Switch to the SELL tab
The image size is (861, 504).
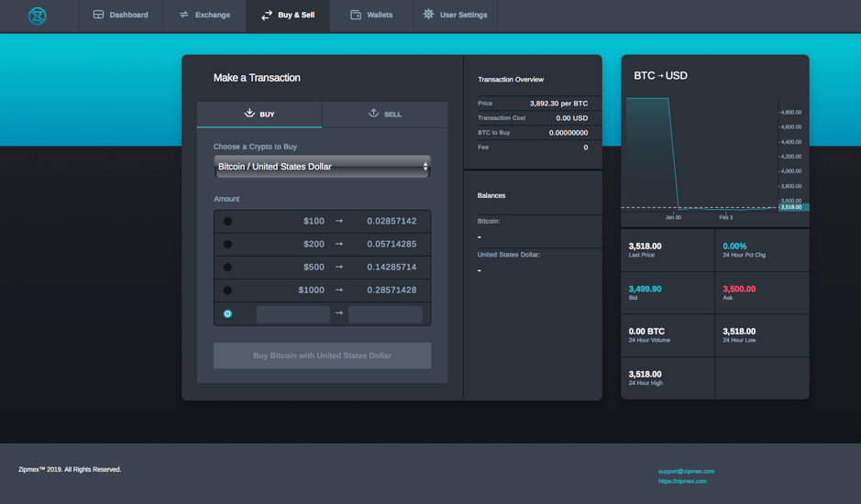pos(385,115)
